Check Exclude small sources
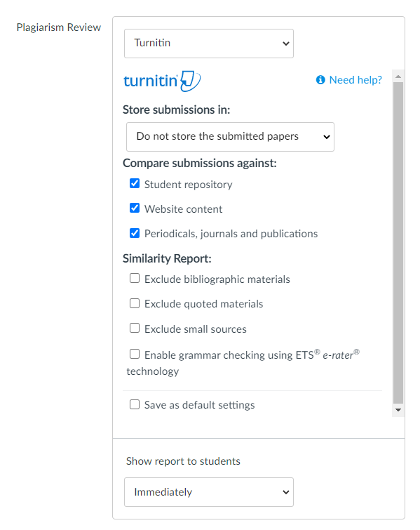Image resolution: width=420 pixels, height=530 pixels. (135, 328)
